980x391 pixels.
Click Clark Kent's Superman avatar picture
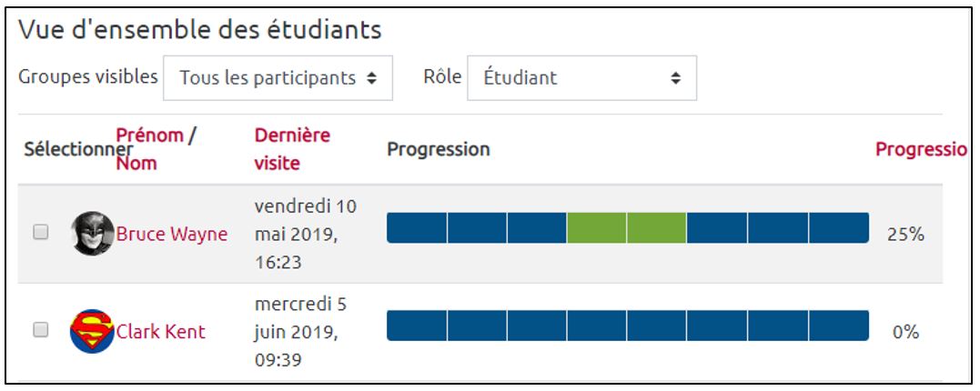click(92, 331)
